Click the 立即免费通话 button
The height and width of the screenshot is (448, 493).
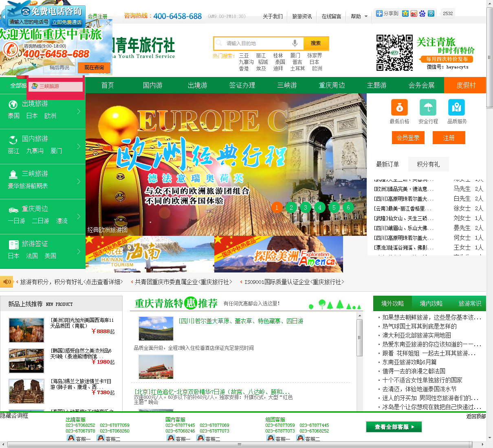(x=67, y=22)
